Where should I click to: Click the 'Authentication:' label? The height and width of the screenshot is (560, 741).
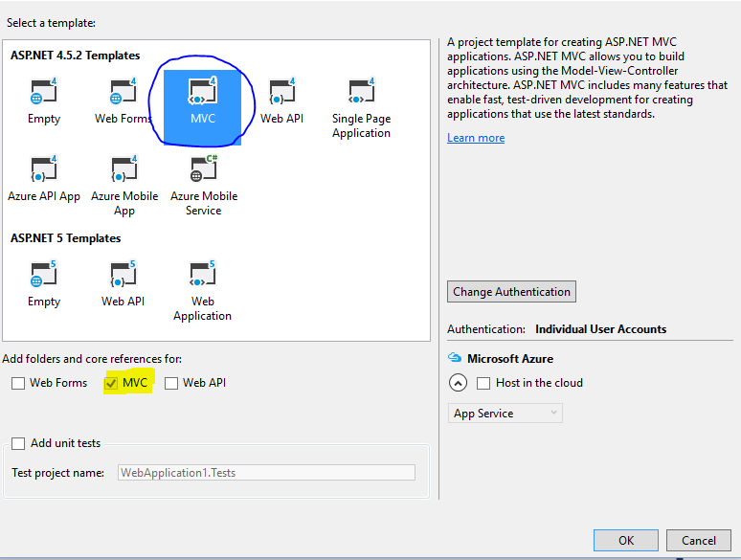(486, 329)
